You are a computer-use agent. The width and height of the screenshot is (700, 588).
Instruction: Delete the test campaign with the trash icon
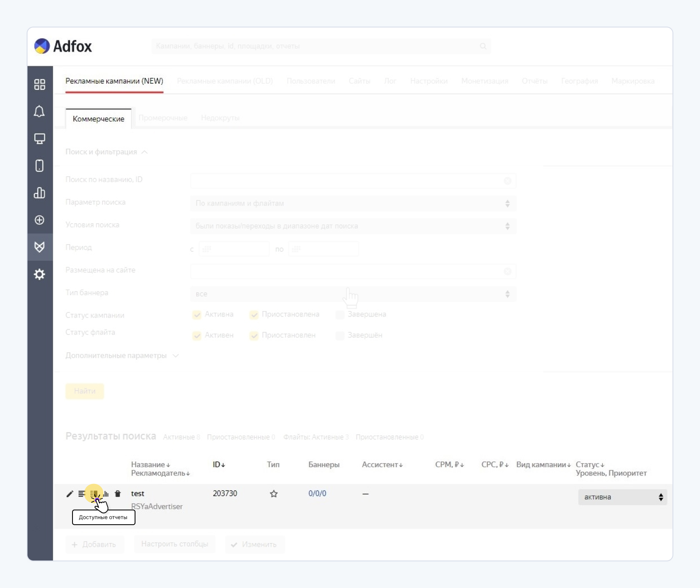pos(118,494)
